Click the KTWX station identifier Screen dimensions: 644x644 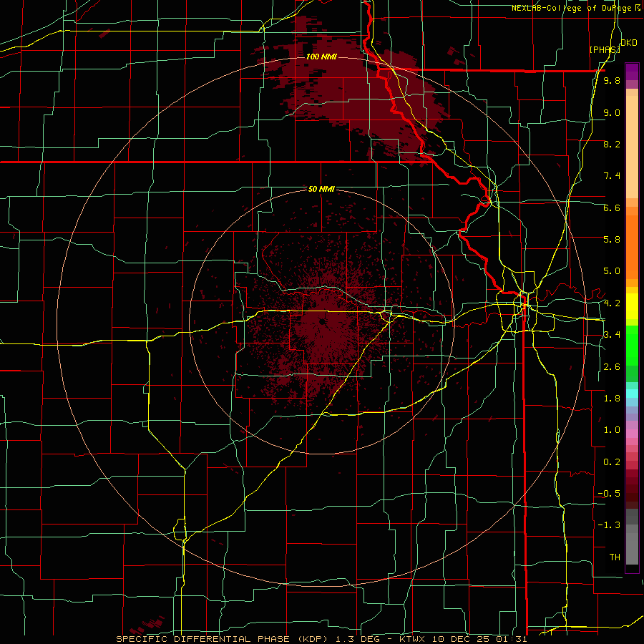[x=413, y=639]
